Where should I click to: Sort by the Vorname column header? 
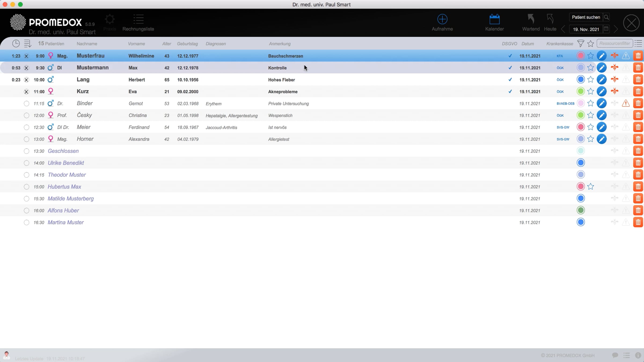pos(136,44)
